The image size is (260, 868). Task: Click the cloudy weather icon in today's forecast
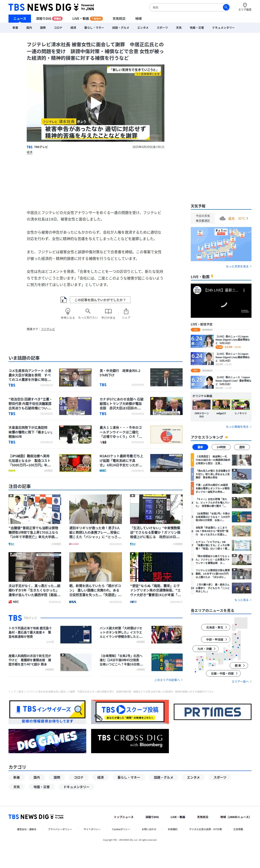click(223, 218)
